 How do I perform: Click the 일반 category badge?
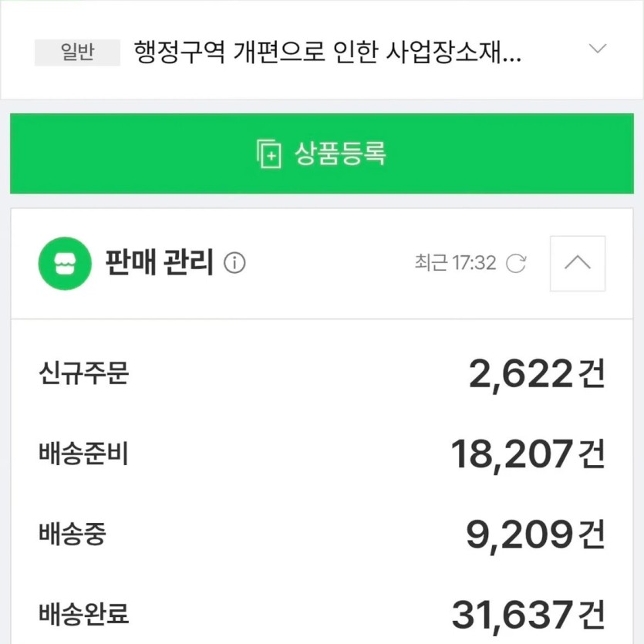pyautogui.click(x=77, y=52)
